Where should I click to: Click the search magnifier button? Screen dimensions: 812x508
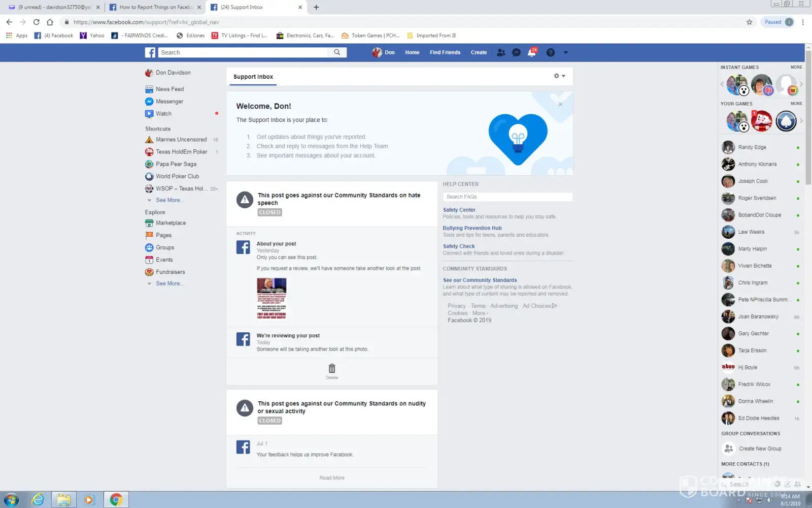click(x=337, y=52)
